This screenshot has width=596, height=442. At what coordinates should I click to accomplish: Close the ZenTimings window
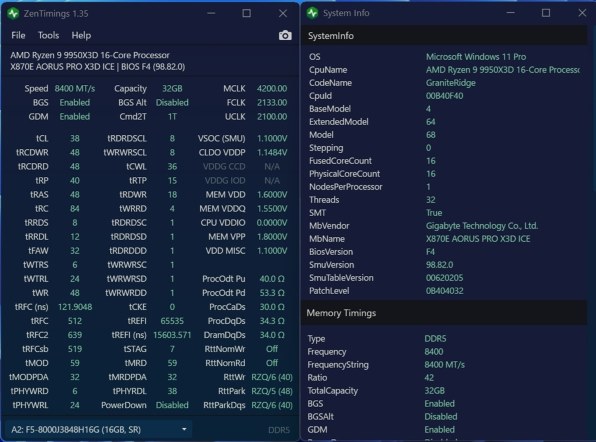coord(283,13)
